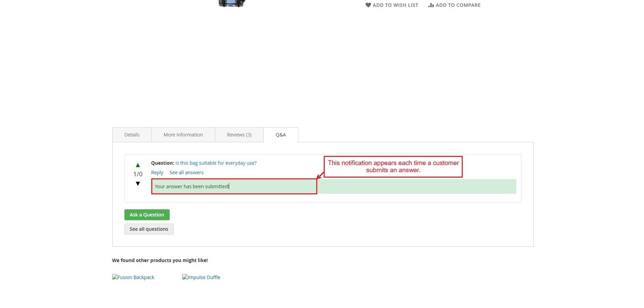Select the Q&A tab
644x308 pixels.
coord(281,135)
